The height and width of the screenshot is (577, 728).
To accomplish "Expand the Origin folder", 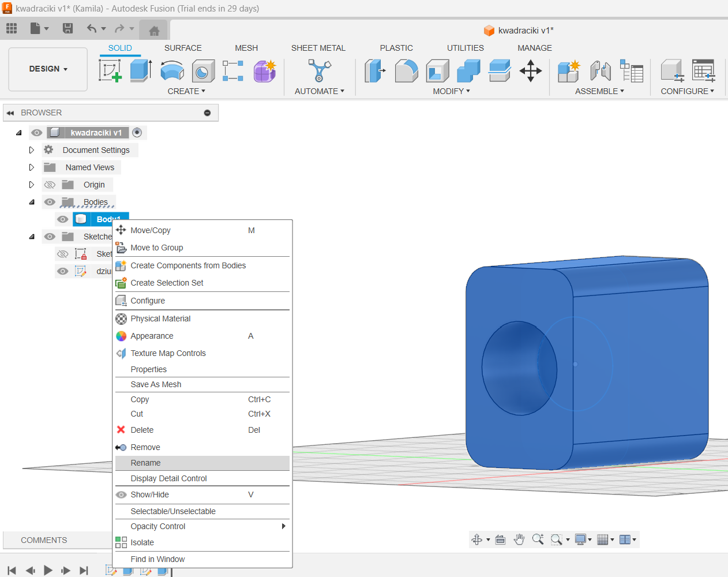I will [x=32, y=185].
